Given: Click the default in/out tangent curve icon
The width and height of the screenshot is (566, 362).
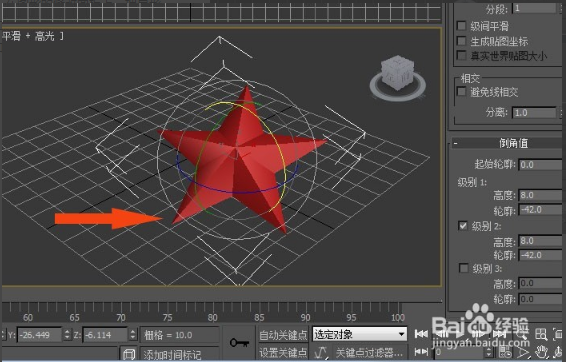Looking at the screenshot, I should coord(320,352).
